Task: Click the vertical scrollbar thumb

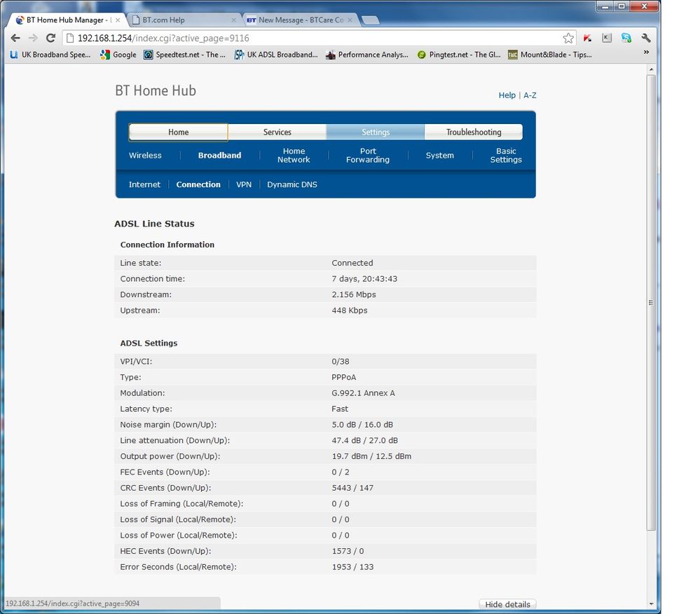Action: 652,303
